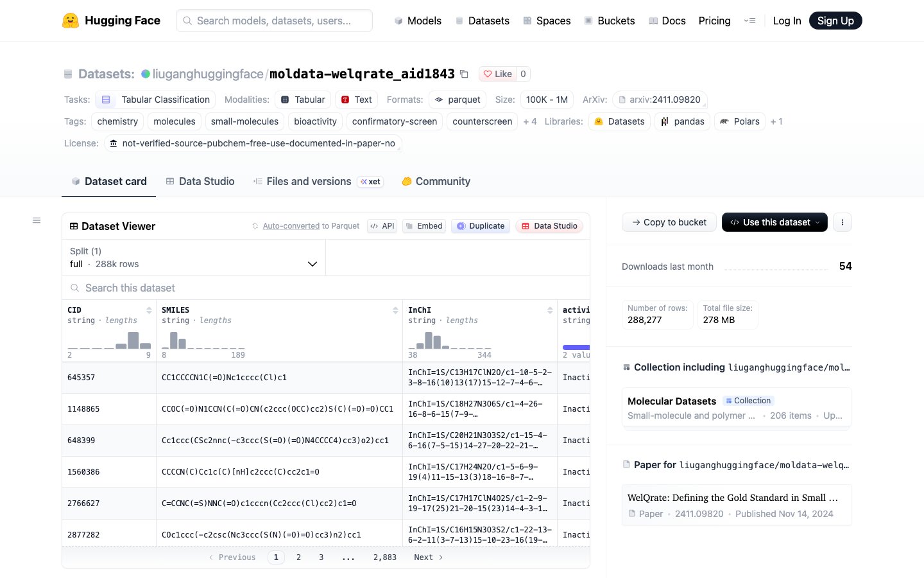The height and width of the screenshot is (578, 924).
Task: Click the Sign Up button
Action: click(835, 21)
